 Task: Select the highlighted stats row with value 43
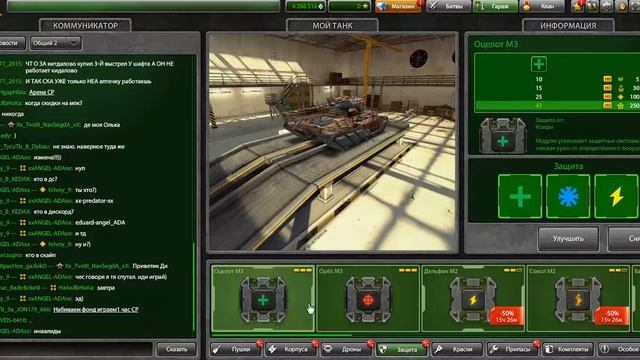557,106
